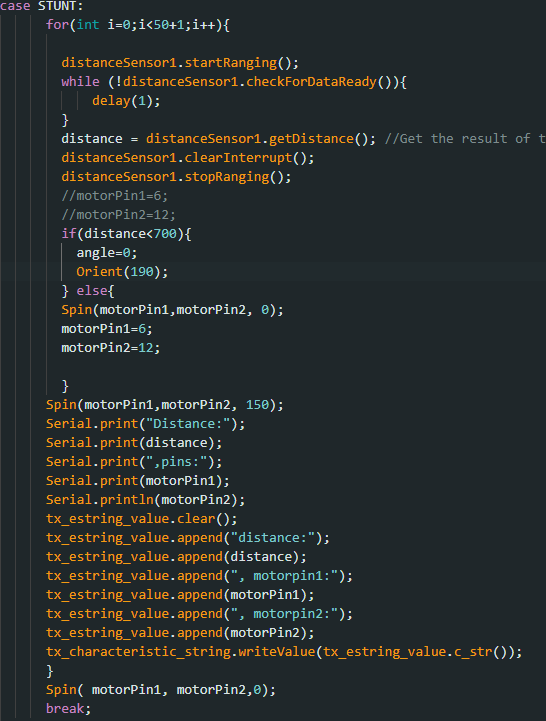Screen dimensions: 546x721
Task: Click 'tx_estring_value.append("distance:");' line
Action: pyautogui.click(x=188, y=538)
